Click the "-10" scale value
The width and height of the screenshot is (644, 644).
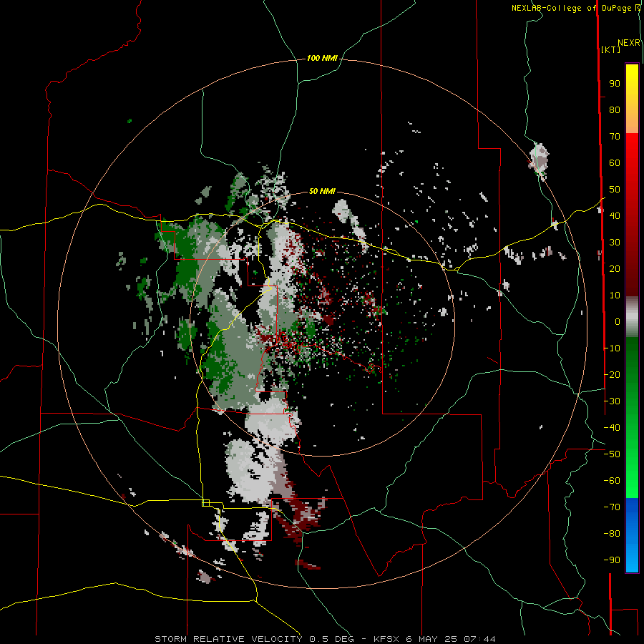point(612,348)
